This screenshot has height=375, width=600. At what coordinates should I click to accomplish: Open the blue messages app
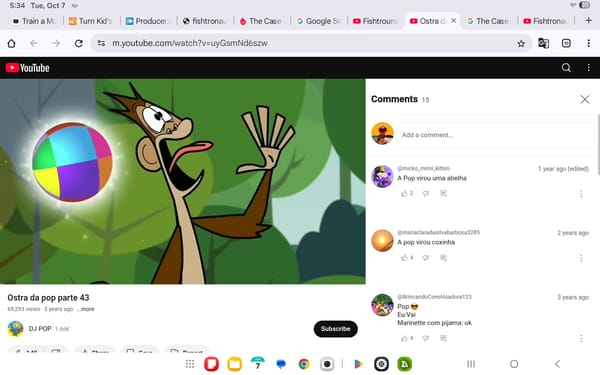tap(281, 364)
